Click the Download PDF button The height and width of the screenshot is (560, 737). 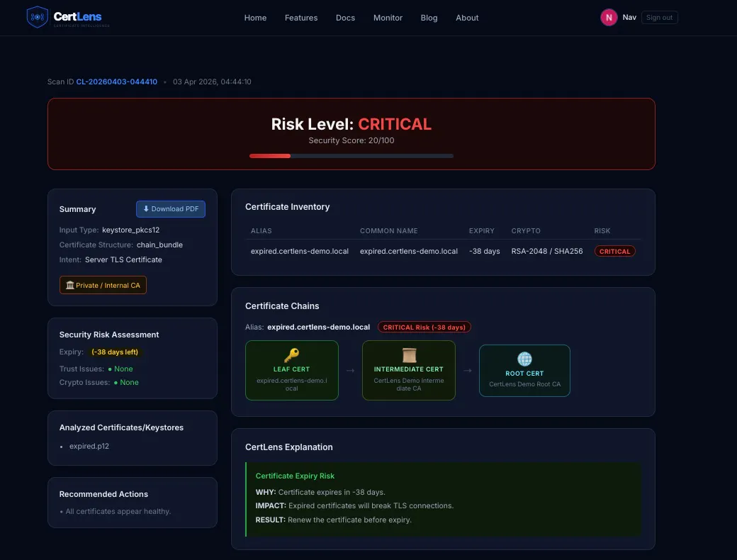pos(171,209)
